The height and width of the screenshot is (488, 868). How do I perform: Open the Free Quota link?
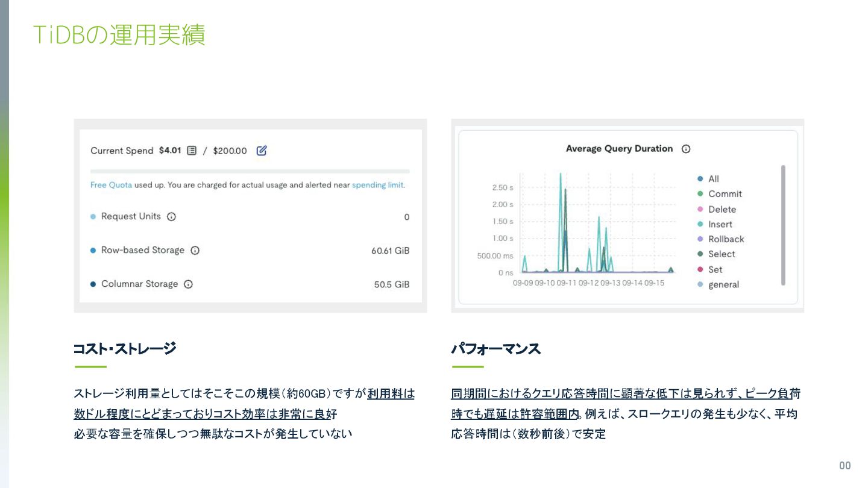[111, 185]
